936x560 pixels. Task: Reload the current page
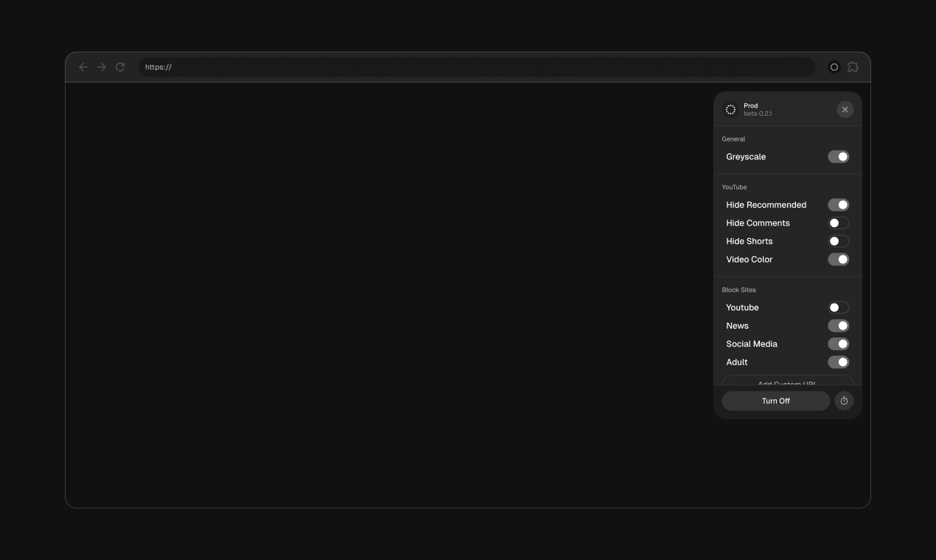[x=120, y=66]
